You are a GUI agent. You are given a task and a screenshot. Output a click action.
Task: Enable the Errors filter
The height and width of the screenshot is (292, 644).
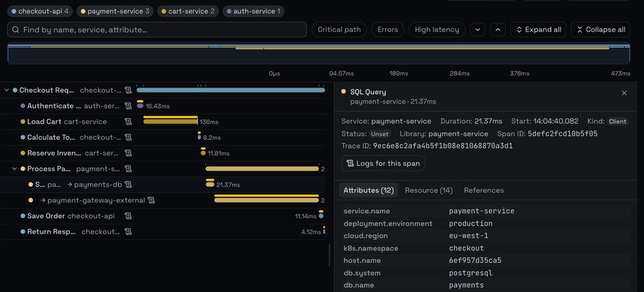[388, 30]
